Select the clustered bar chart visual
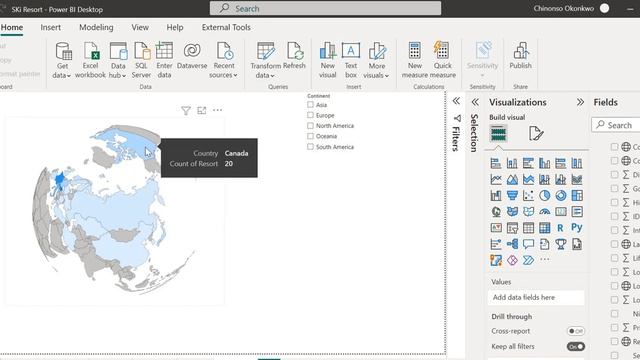The height and width of the screenshot is (360, 640). (528, 163)
